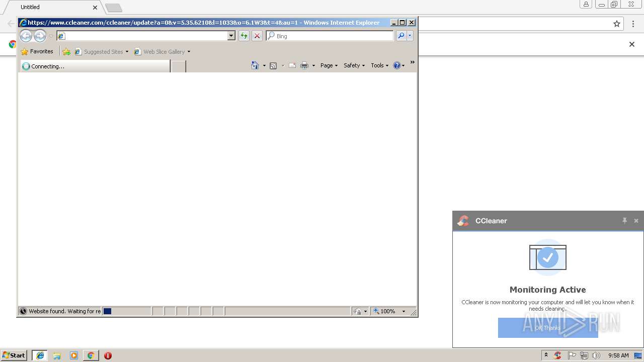The height and width of the screenshot is (362, 644).
Task: Open the Favorites center
Action: pos(37,51)
